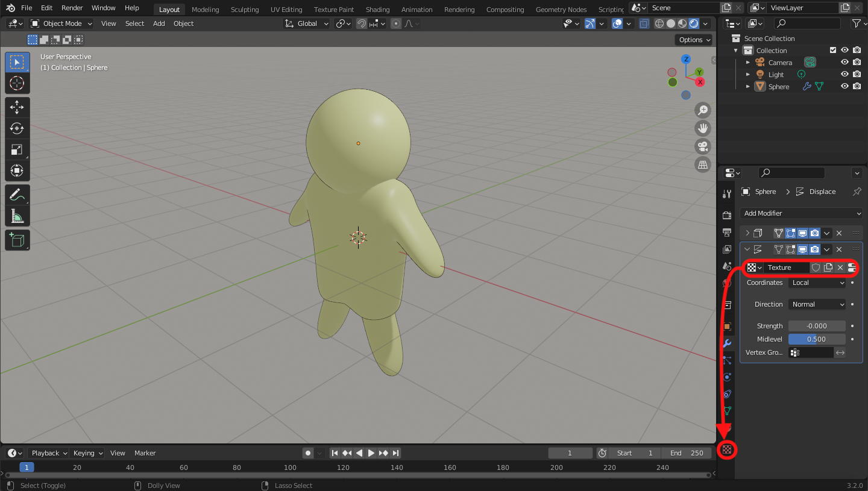
Task: Select the Select Box tool
Action: tap(17, 63)
